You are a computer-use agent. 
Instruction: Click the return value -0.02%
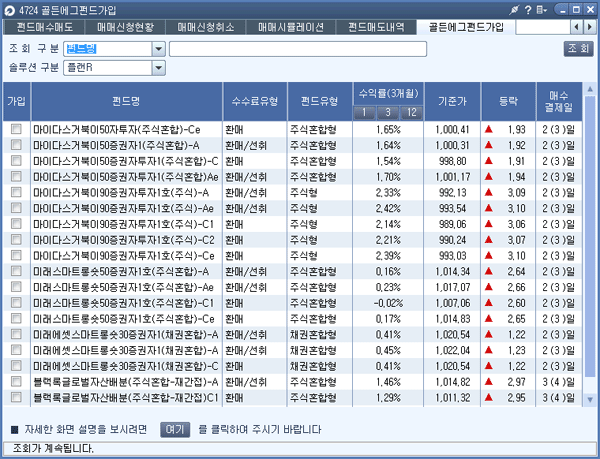pos(388,303)
